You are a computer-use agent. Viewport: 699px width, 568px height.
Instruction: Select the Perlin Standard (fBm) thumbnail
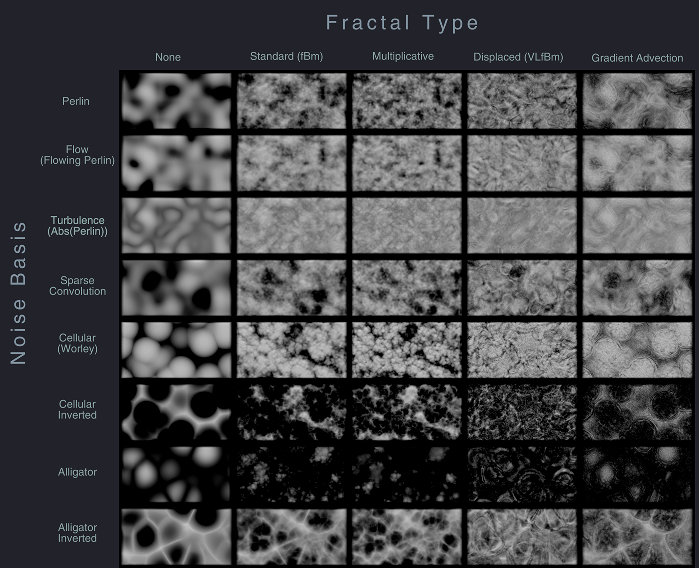click(292, 101)
